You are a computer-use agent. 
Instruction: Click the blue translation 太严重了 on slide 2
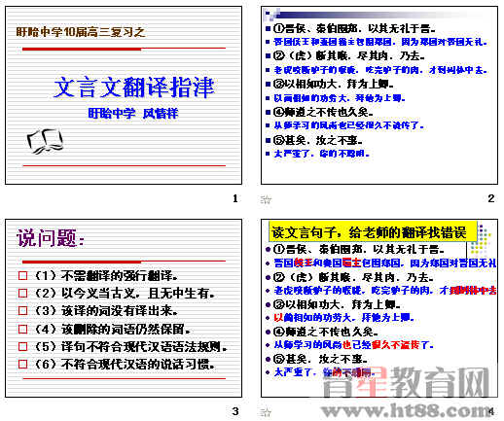click(322, 154)
